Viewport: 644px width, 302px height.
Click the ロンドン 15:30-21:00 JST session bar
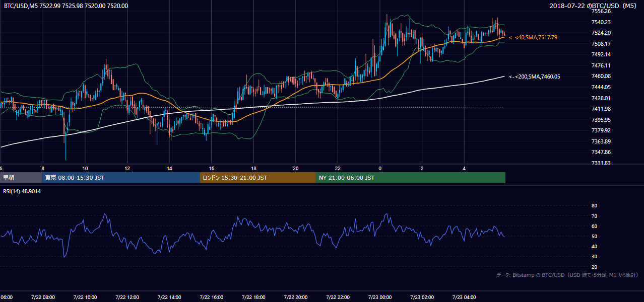click(x=258, y=178)
